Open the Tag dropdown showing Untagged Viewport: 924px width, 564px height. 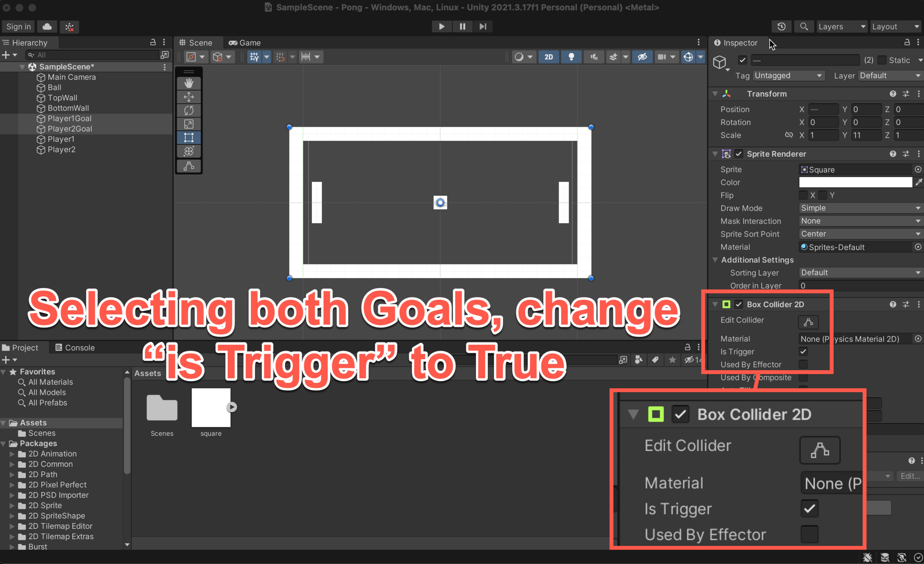(x=788, y=76)
